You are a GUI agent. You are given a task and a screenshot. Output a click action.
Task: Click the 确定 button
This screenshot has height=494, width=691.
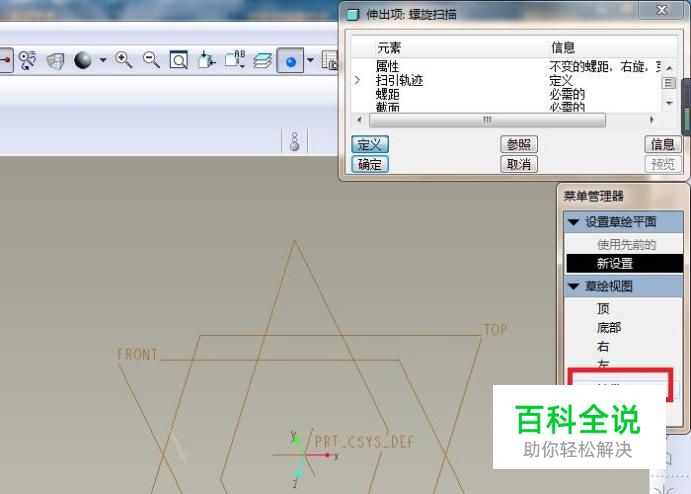370,164
